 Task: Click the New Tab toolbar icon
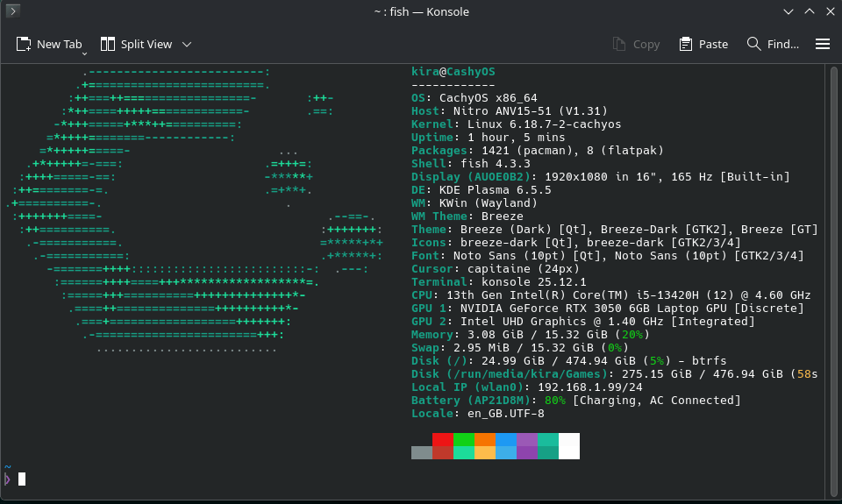[x=24, y=44]
